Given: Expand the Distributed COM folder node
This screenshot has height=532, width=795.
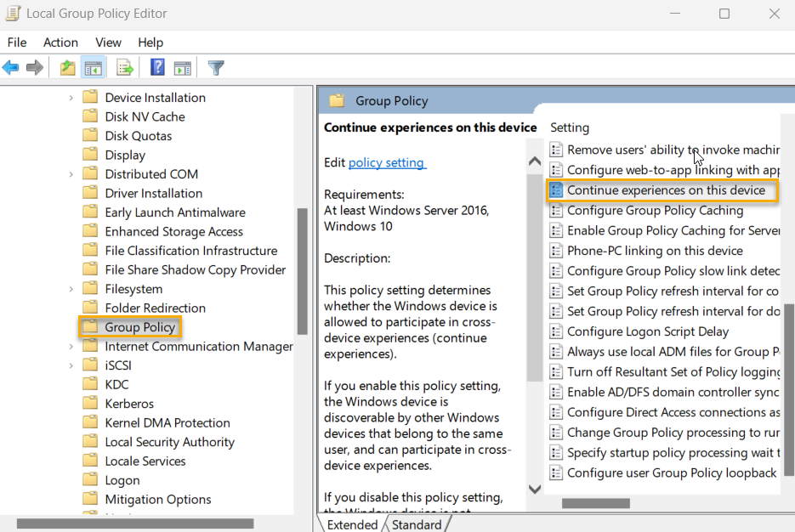Looking at the screenshot, I should [x=71, y=174].
